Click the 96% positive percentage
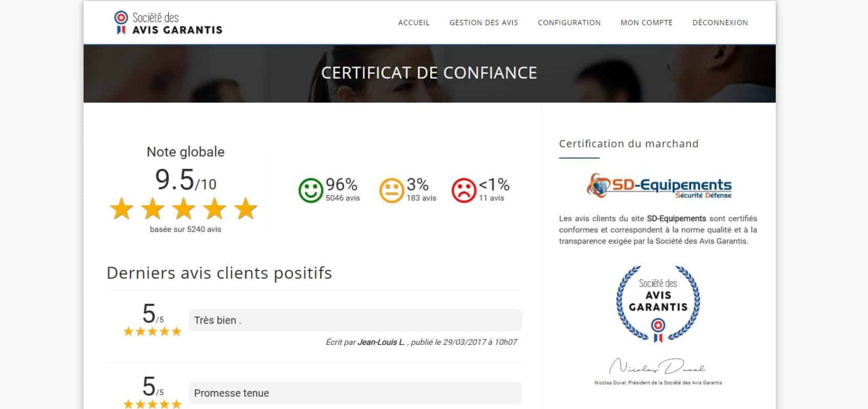The width and height of the screenshot is (868, 409). pyautogui.click(x=341, y=185)
